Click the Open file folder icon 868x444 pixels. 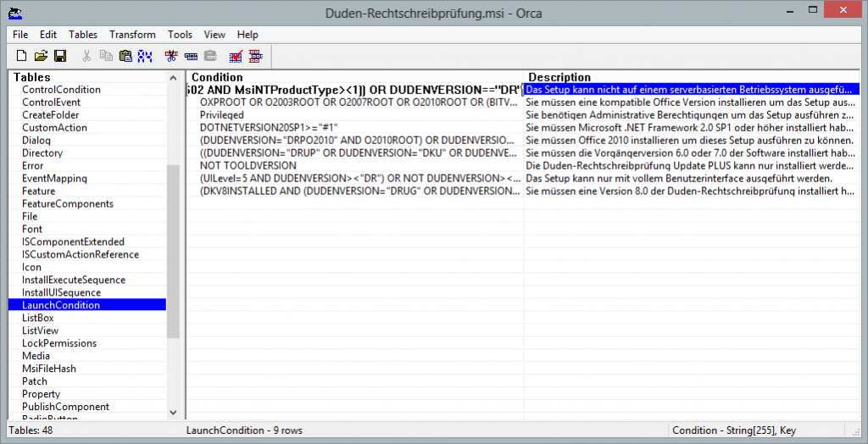click(x=41, y=56)
